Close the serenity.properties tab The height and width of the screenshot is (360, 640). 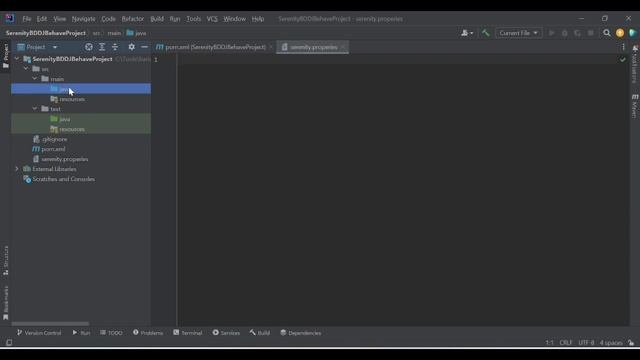click(343, 47)
